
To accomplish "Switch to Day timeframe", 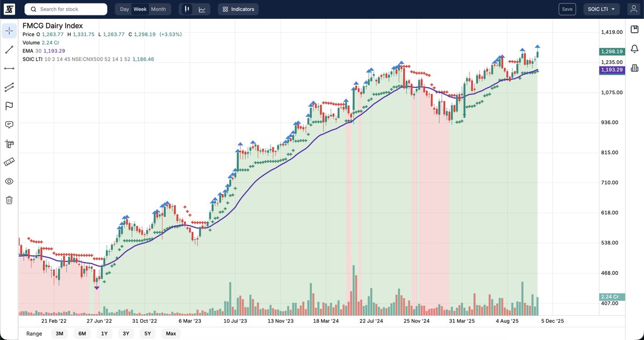I will click(x=125, y=9).
